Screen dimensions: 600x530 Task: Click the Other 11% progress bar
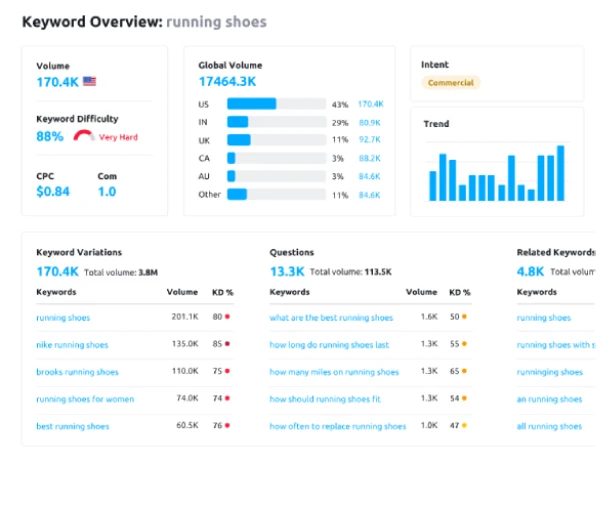point(276,194)
